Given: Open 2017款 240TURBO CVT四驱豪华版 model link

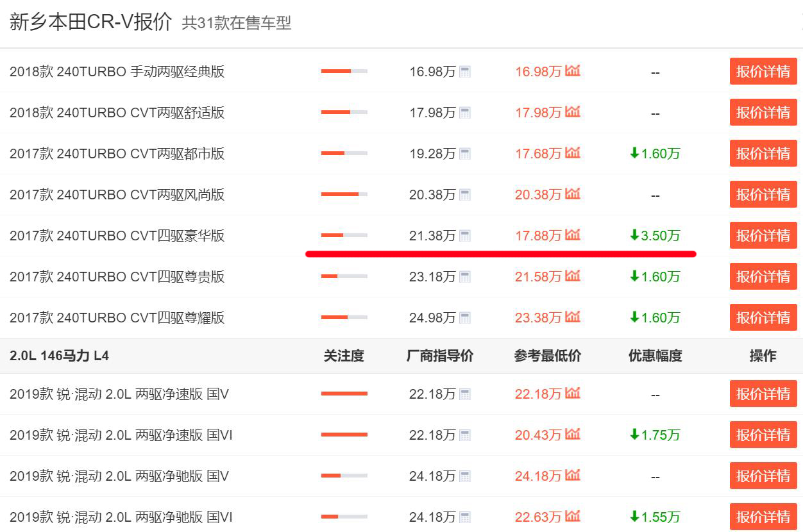Looking at the screenshot, I should (117, 236).
